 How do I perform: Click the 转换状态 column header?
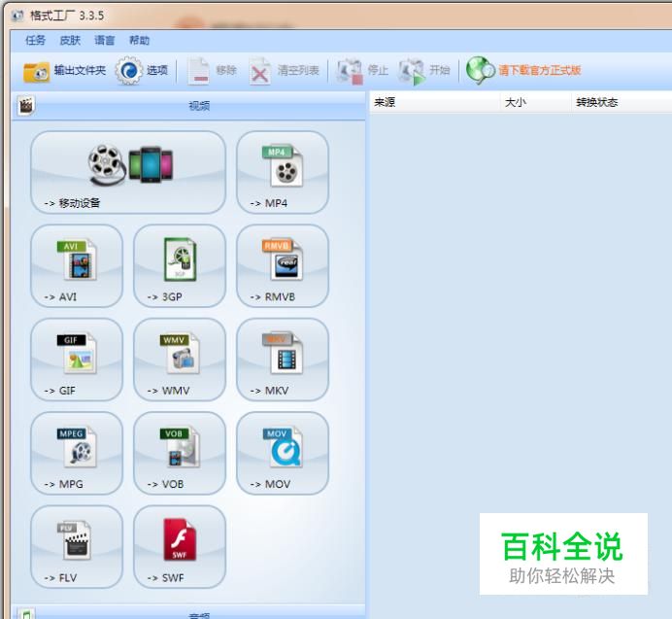tap(622, 102)
